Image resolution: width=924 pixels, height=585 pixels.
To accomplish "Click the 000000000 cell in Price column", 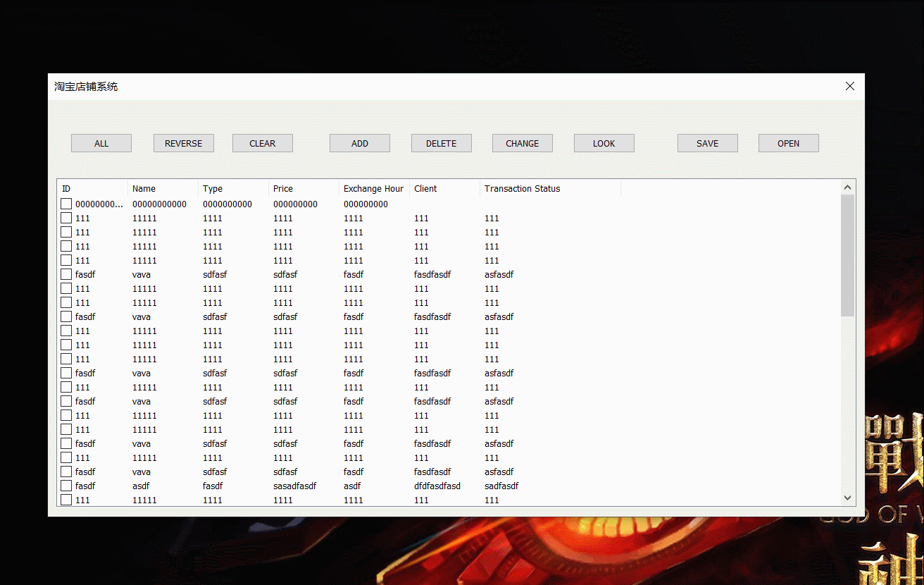I will tap(296, 204).
